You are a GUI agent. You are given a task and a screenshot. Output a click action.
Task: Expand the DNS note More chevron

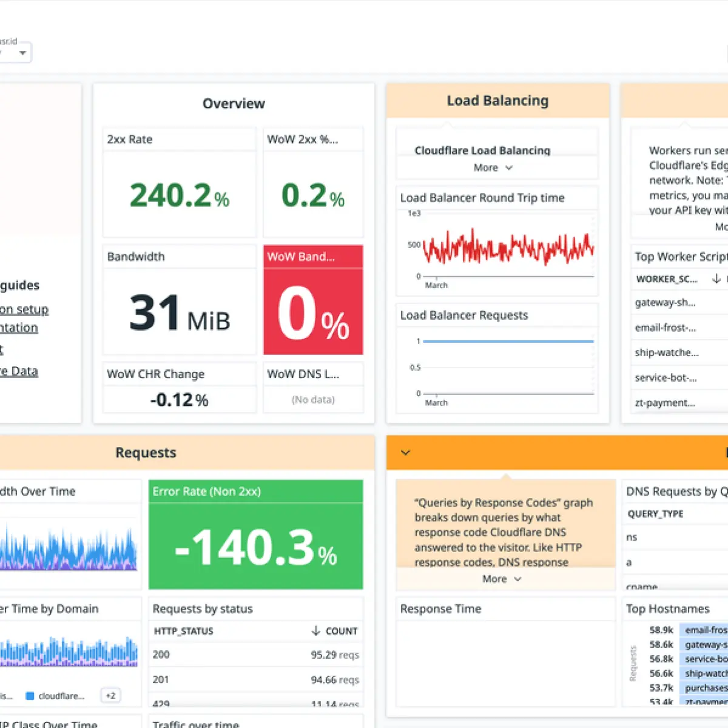(x=517, y=579)
